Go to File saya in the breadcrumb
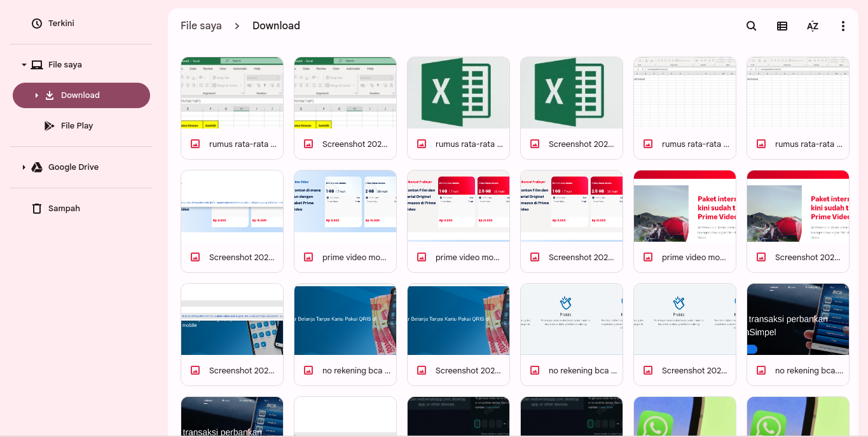Image resolution: width=868 pixels, height=437 pixels. [x=201, y=26]
